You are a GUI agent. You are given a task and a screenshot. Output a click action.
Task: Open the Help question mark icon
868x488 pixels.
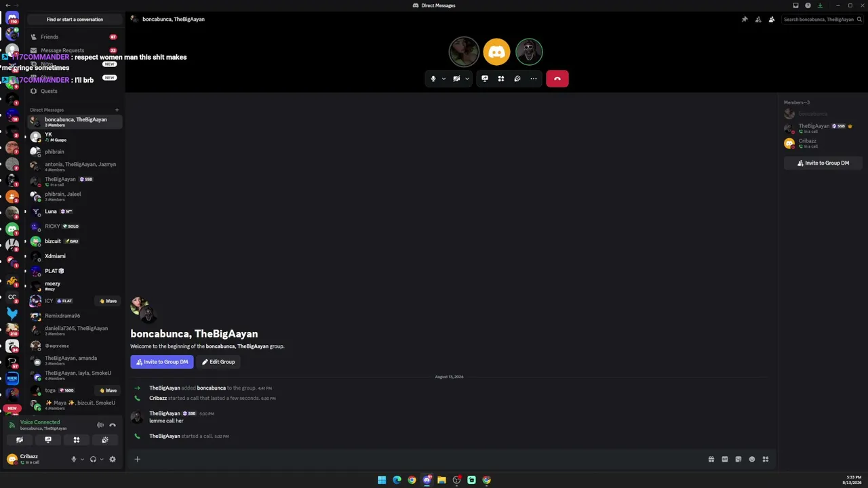pos(808,5)
